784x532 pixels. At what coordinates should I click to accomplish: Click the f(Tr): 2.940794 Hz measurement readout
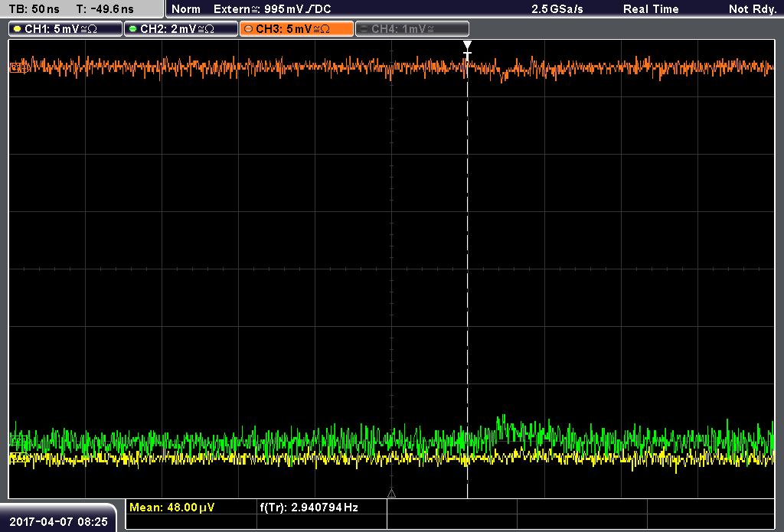(309, 508)
